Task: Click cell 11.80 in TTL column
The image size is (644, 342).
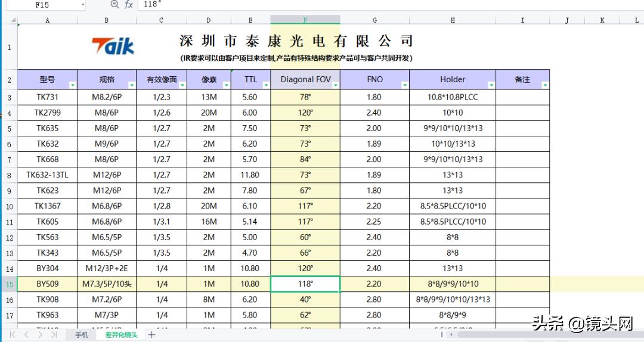Action: coord(250,175)
